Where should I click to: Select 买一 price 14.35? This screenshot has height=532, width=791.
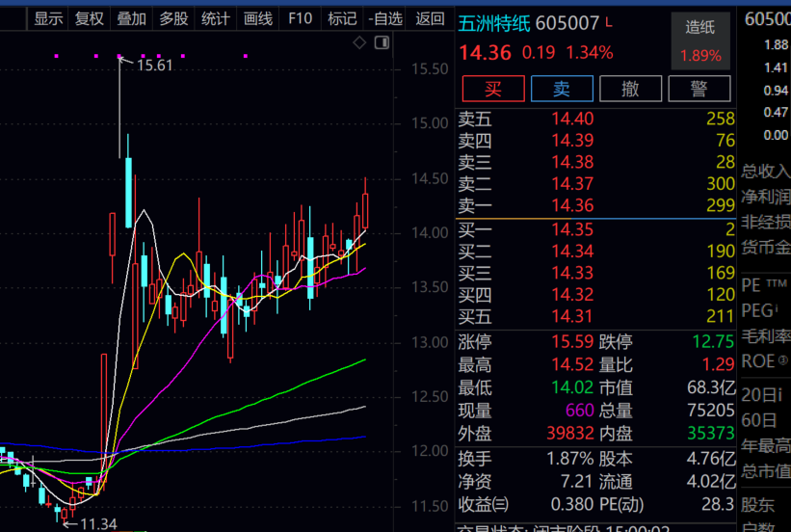[572, 229]
